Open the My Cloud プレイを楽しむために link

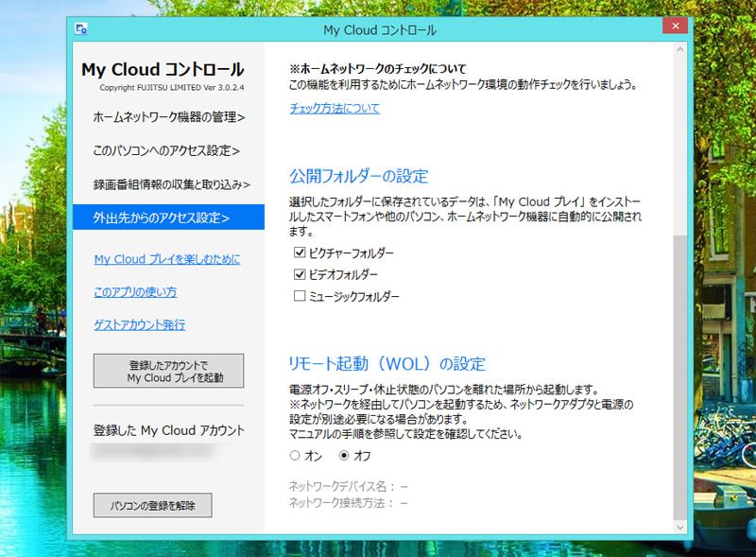[x=167, y=259]
